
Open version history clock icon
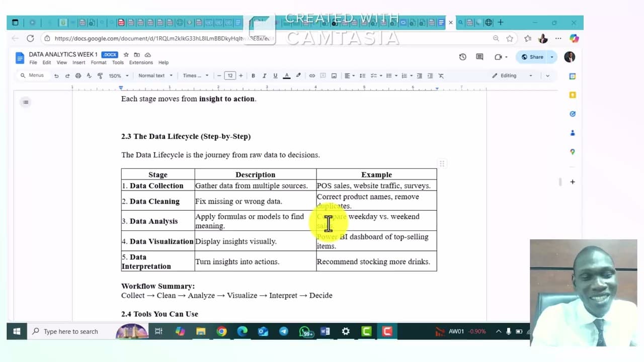[x=463, y=57]
